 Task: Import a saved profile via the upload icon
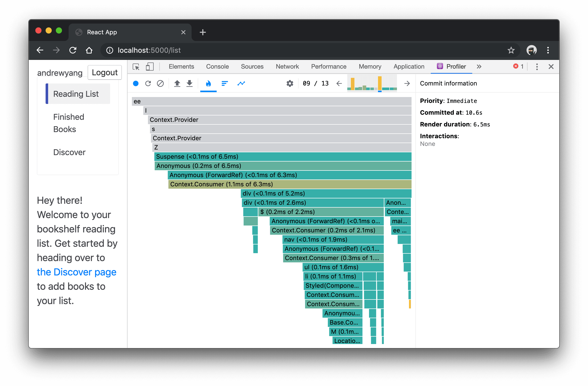[177, 83]
